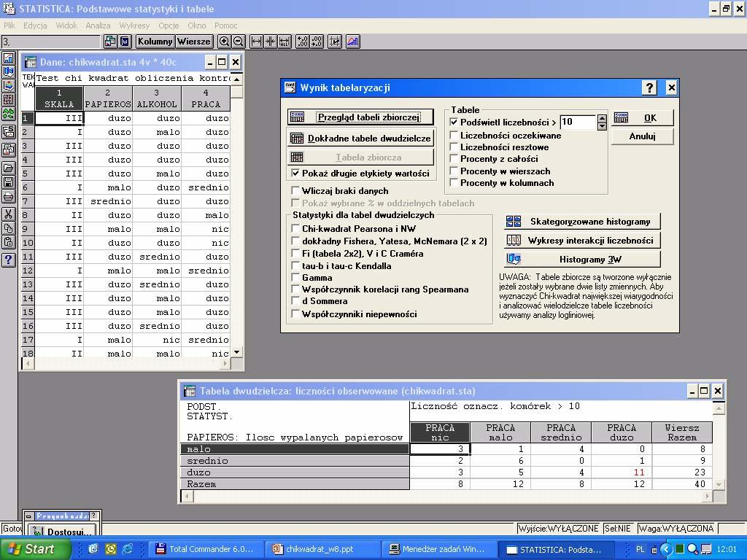Click the adjust all column widths icon
This screenshot has width=747, height=560.
click(x=285, y=42)
